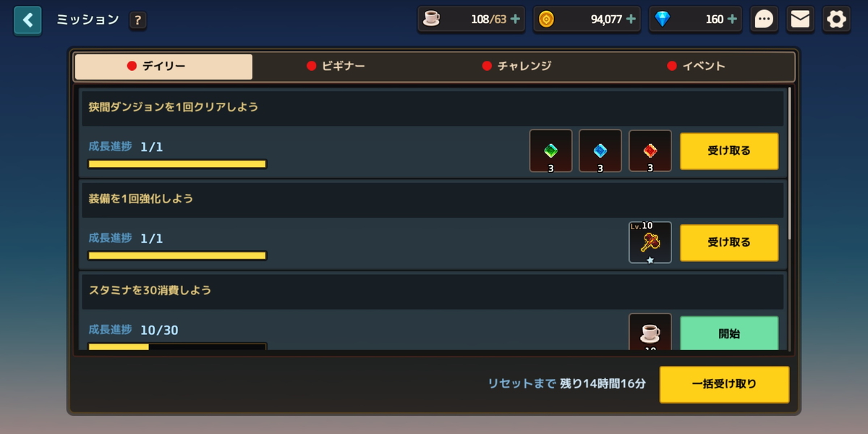Go back using the arrow icon
This screenshot has width=868, height=434.
tap(27, 20)
